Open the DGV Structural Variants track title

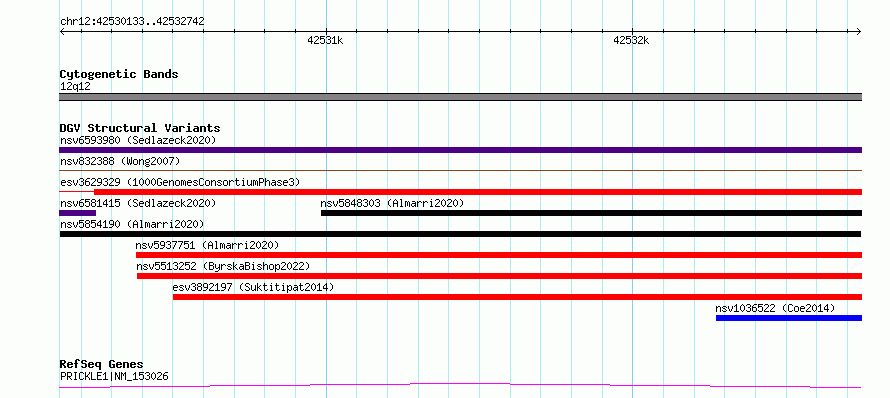140,128
